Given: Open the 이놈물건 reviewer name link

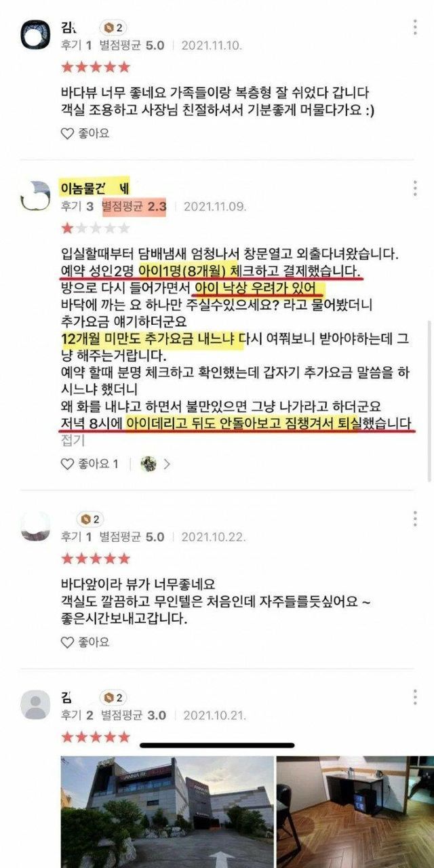Looking at the screenshot, I should (94, 186).
